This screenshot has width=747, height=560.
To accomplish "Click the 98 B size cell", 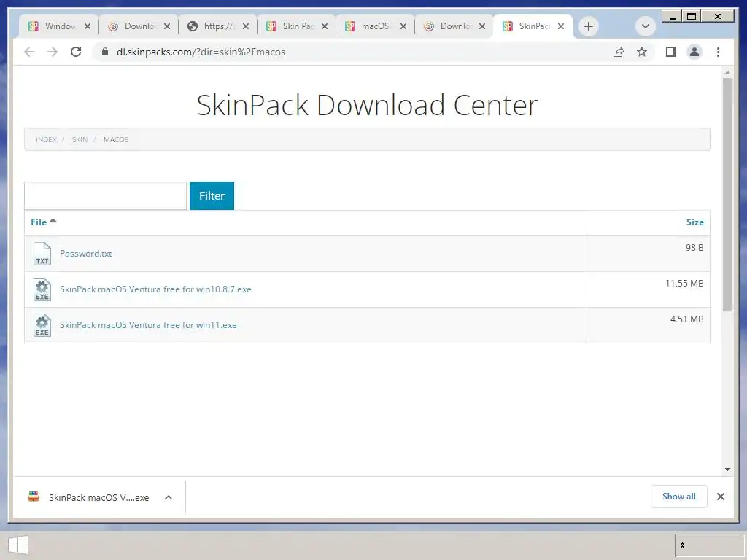I will tap(649, 254).
